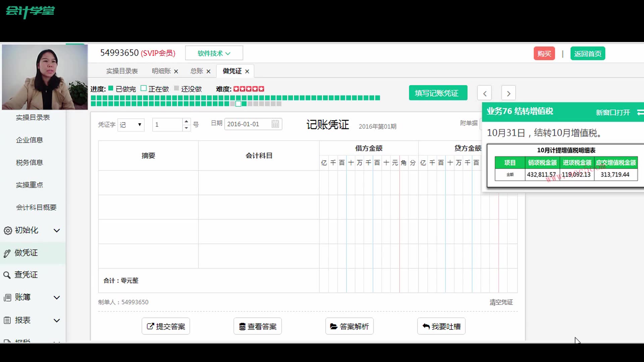
Task: Switch to the 实操目录表 tab
Action: [122, 71]
